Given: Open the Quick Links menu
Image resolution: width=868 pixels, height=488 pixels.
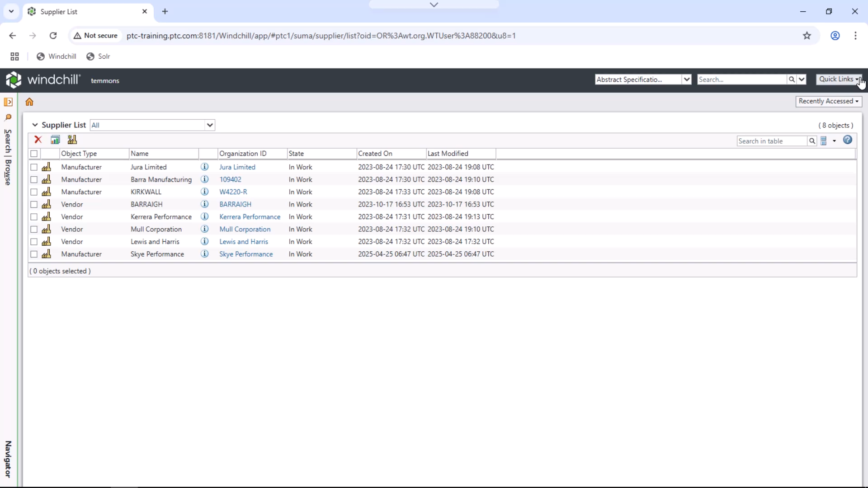Looking at the screenshot, I should (839, 79).
